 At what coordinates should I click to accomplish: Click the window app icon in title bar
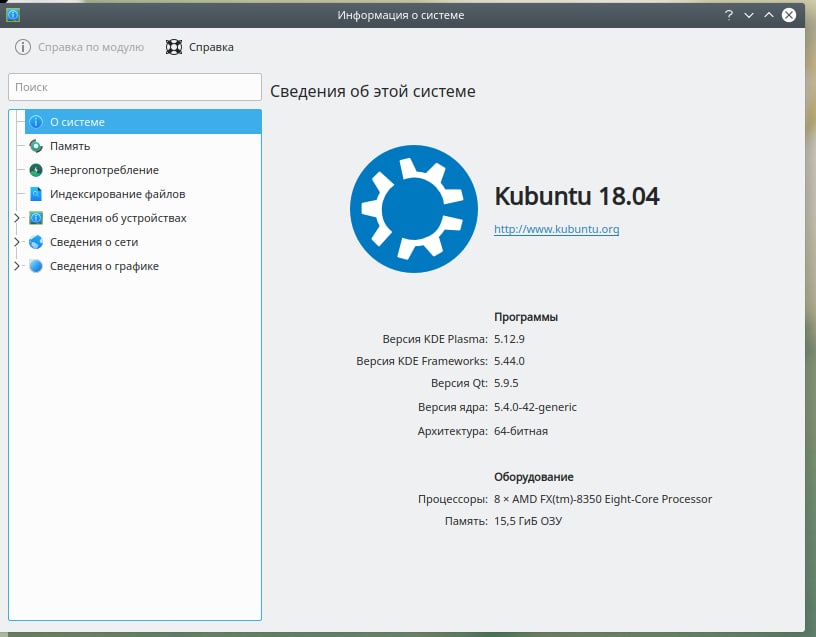tap(12, 15)
